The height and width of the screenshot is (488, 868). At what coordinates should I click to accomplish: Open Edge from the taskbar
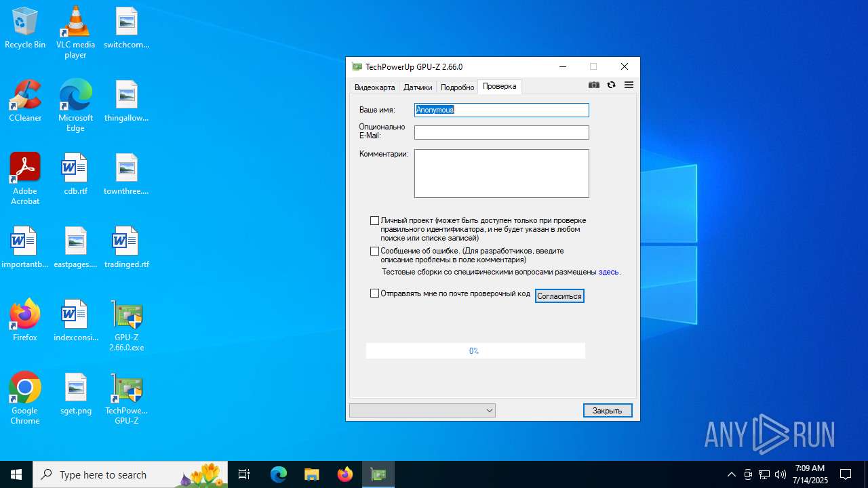[x=279, y=474]
